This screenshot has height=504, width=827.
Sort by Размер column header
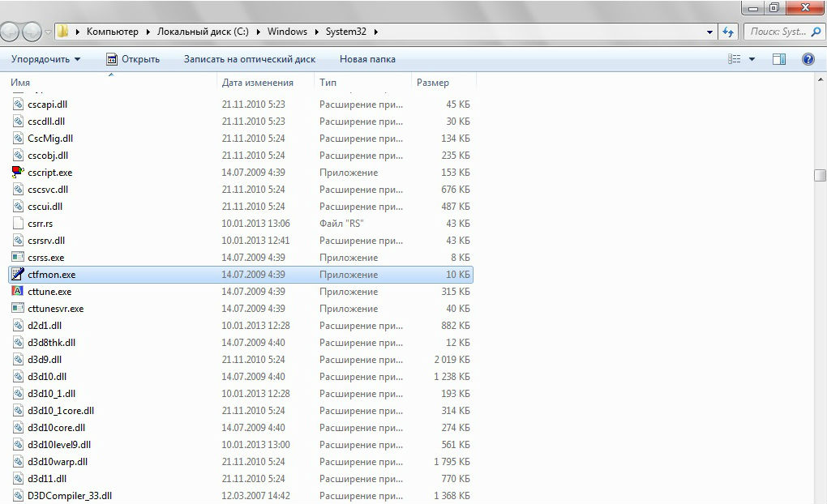click(432, 83)
